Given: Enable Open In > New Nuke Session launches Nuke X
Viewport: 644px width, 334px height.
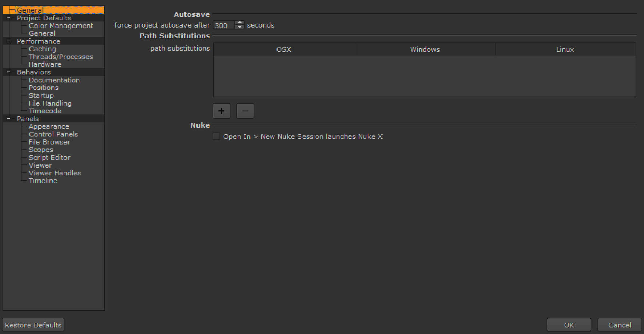Looking at the screenshot, I should [216, 136].
